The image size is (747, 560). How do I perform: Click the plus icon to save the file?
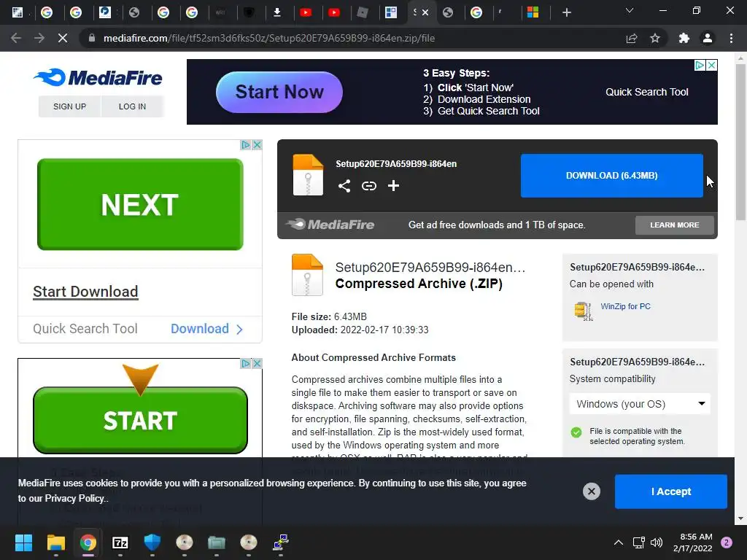(x=393, y=186)
